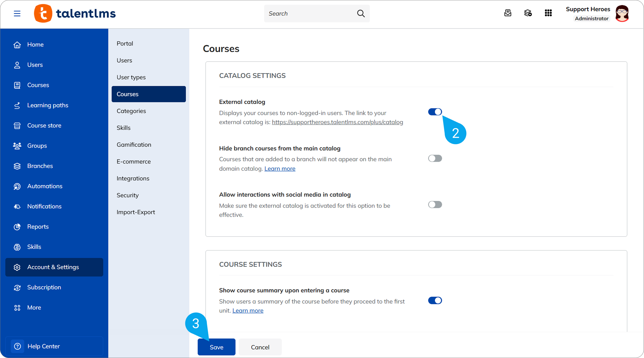Click the Automations icon

(x=17, y=186)
